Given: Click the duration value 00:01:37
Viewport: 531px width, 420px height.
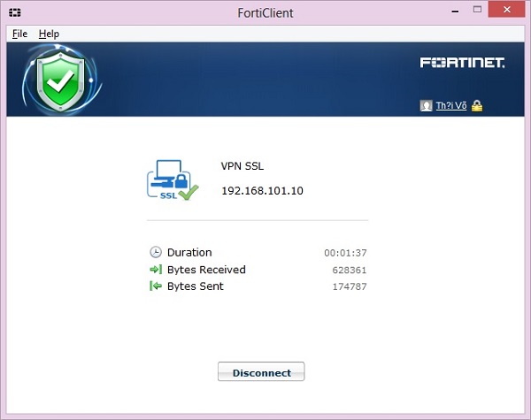Looking at the screenshot, I should click(x=345, y=253).
